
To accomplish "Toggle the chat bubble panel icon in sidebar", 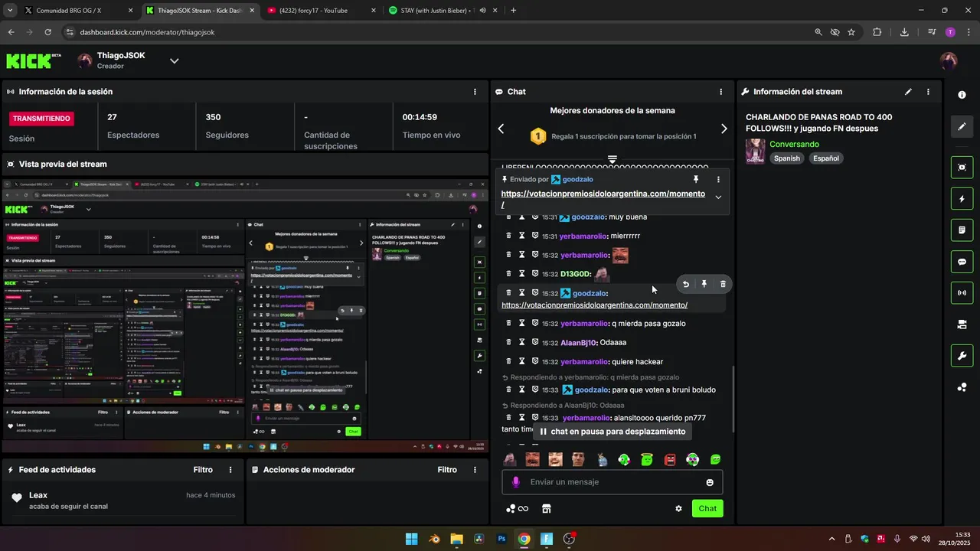I will 962,262.
